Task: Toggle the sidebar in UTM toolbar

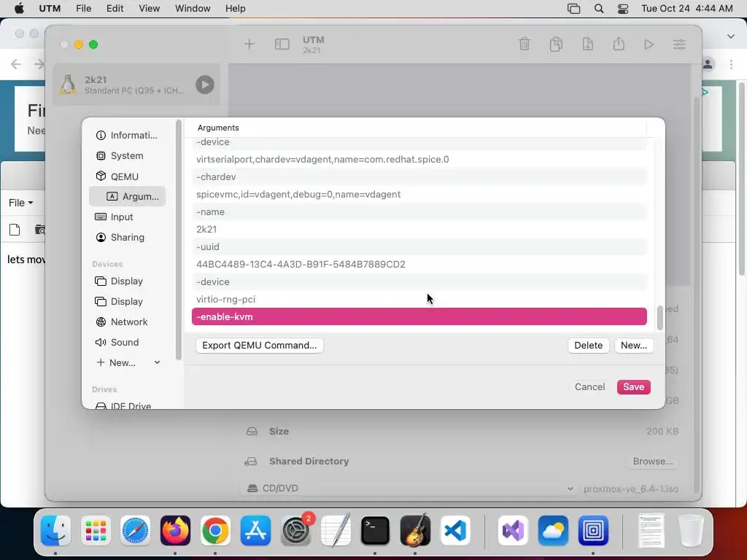Action: (x=282, y=44)
